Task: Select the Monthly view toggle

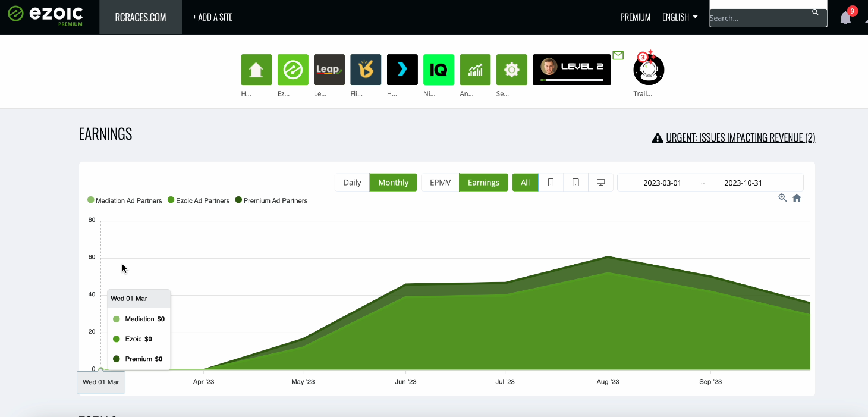Action: (x=394, y=183)
